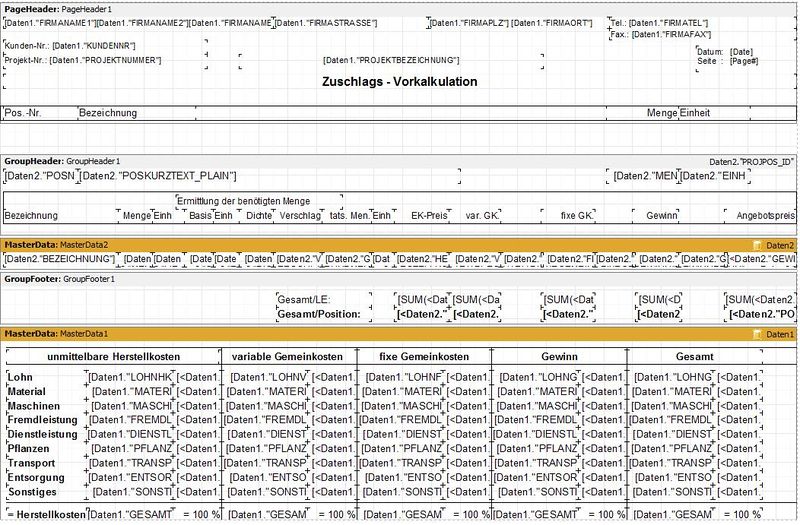Click the Fax.: FIRMAFAX field

(661, 35)
